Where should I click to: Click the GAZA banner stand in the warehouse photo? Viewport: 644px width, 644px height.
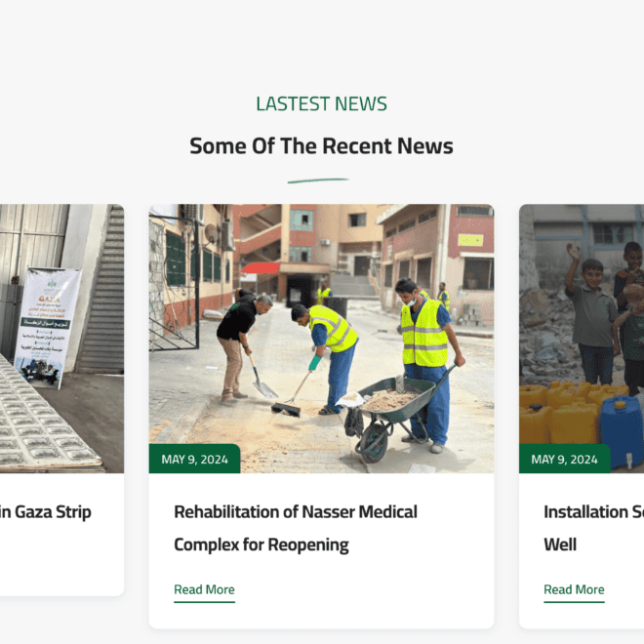[47, 327]
